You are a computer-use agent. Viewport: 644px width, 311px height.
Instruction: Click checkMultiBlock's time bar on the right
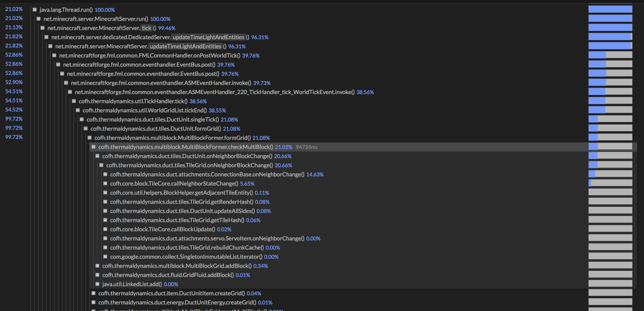click(610, 147)
